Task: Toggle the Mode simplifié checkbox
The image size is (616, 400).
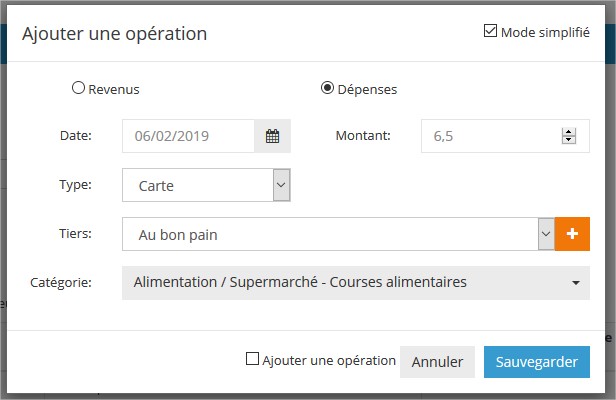Action: click(490, 31)
